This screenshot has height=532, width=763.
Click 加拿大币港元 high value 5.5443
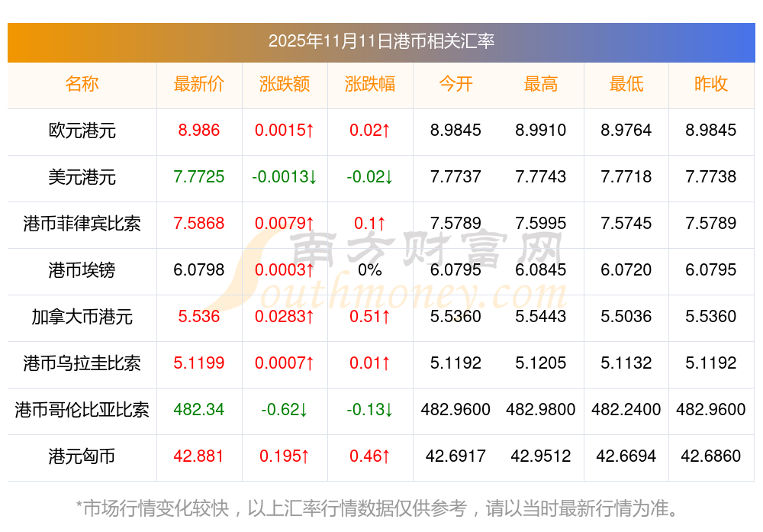(x=541, y=317)
